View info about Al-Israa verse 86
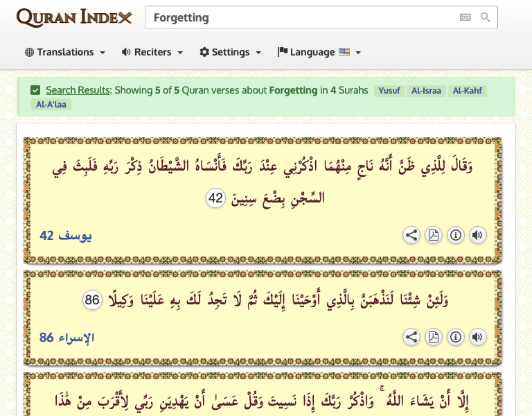The image size is (532, 416). pos(455,337)
